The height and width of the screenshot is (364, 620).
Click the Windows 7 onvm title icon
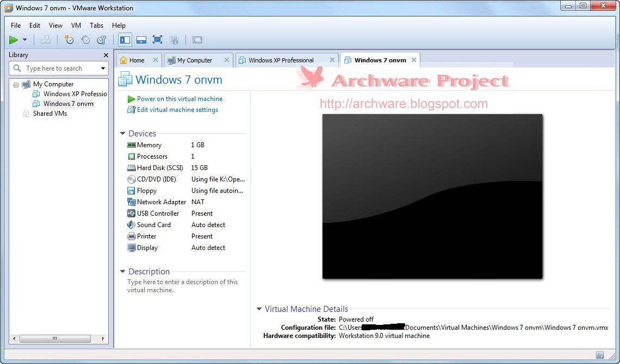125,79
